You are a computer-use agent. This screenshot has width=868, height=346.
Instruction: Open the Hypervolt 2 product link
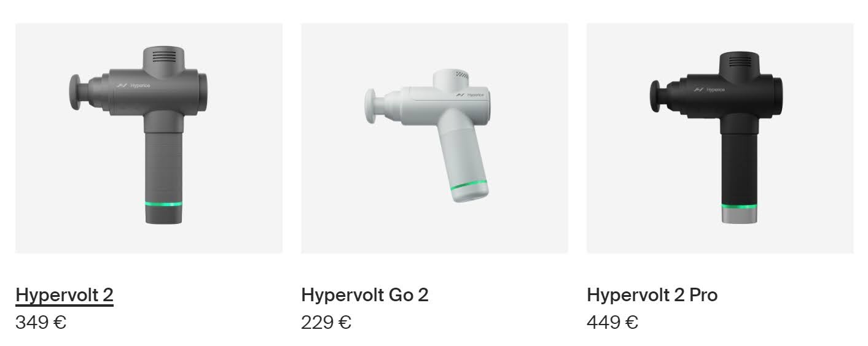coord(65,295)
